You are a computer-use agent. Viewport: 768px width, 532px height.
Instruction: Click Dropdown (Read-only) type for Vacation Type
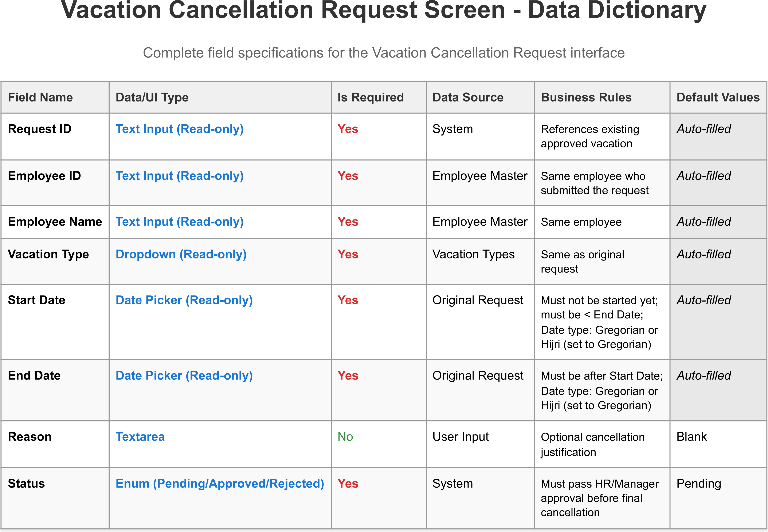pyautogui.click(x=181, y=254)
